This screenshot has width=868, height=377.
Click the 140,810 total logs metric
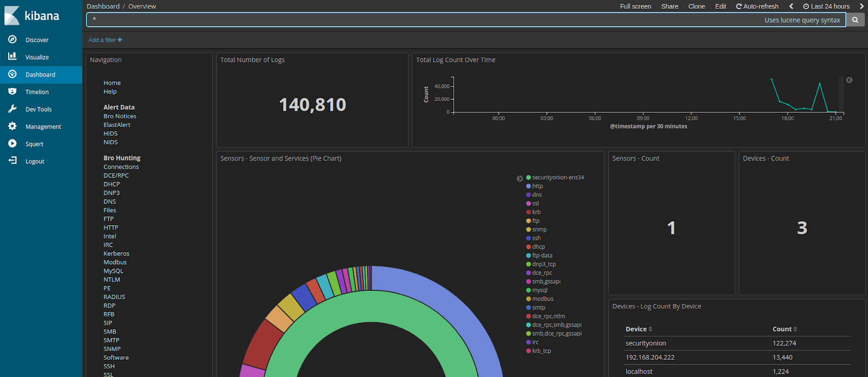312,105
